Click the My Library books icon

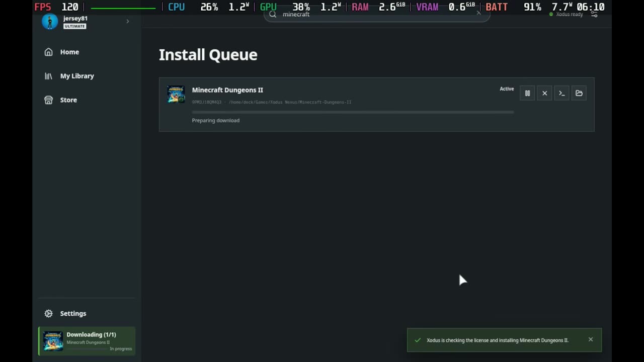pos(48,76)
